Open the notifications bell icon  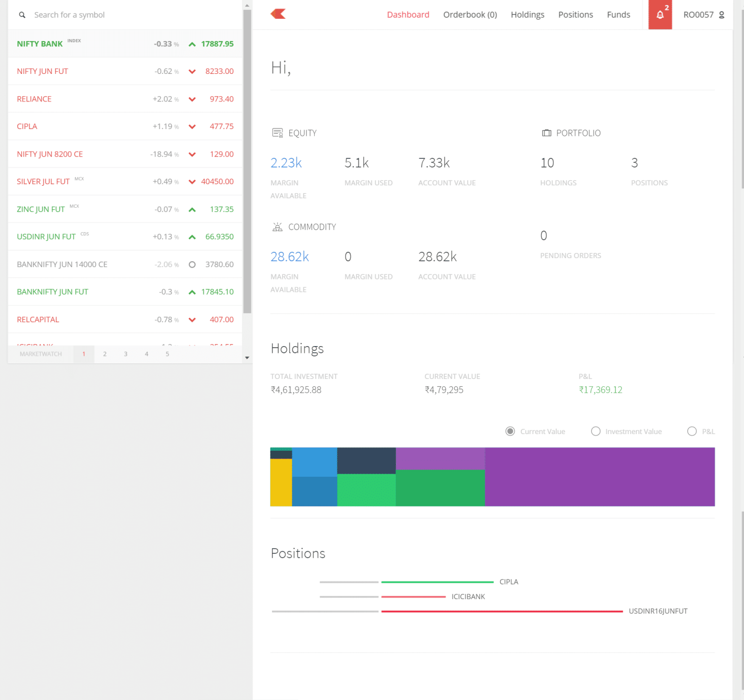click(660, 15)
